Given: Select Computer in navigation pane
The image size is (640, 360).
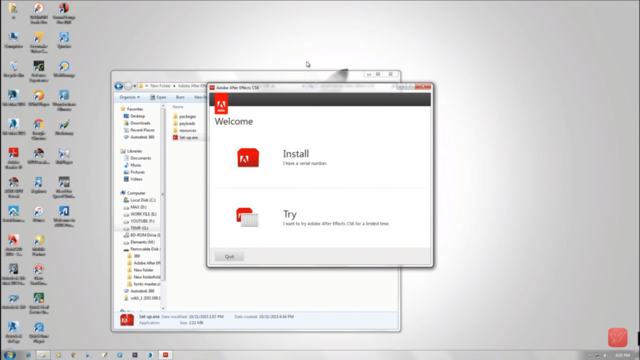Looking at the screenshot, I should [x=133, y=193].
